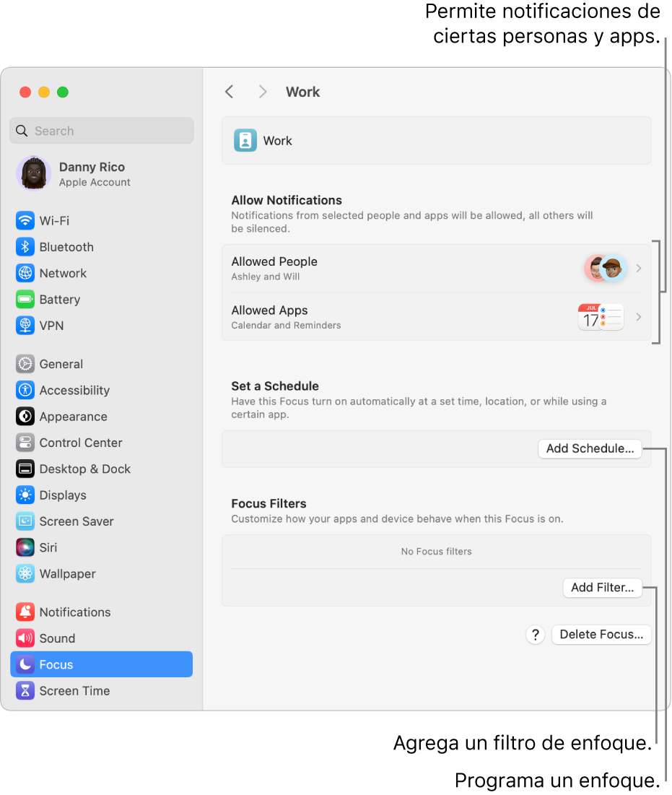This screenshot has width=672, height=795.
Task: Select the General gear icon
Action: (x=25, y=364)
